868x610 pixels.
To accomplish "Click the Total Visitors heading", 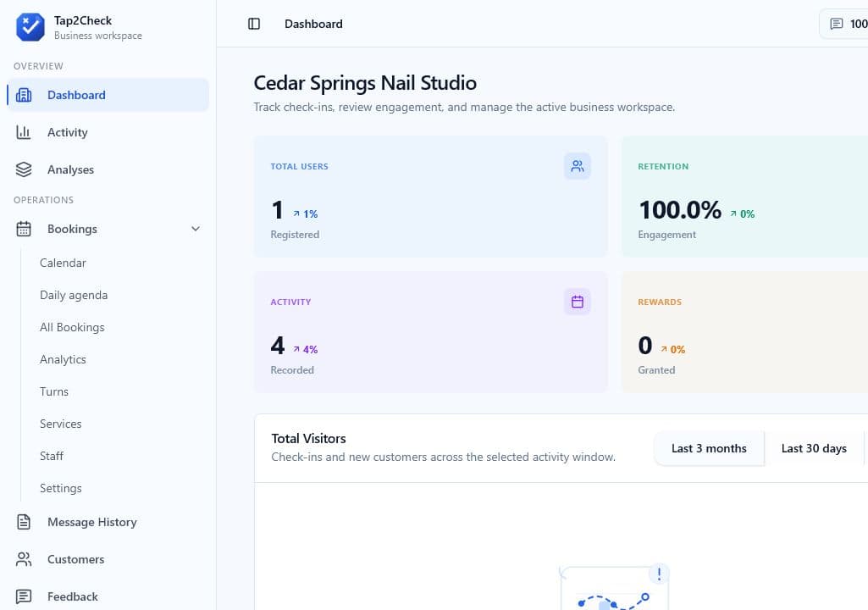I will pyautogui.click(x=308, y=438).
